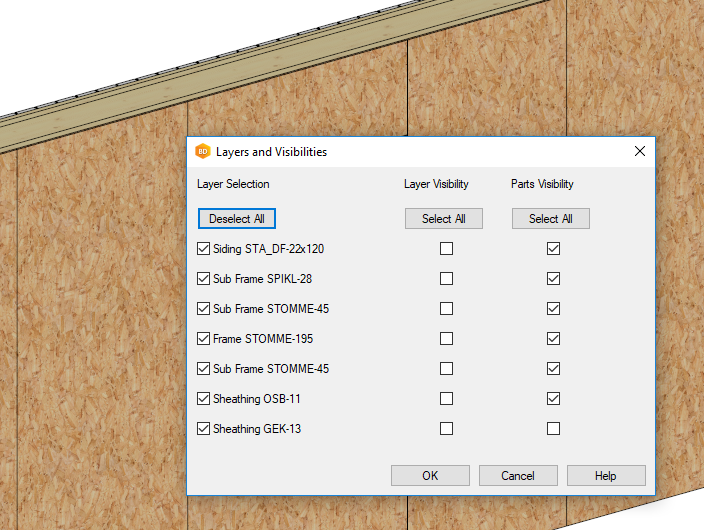Open Help for layer visibilities
The width and height of the screenshot is (704, 530).
pyautogui.click(x=605, y=476)
